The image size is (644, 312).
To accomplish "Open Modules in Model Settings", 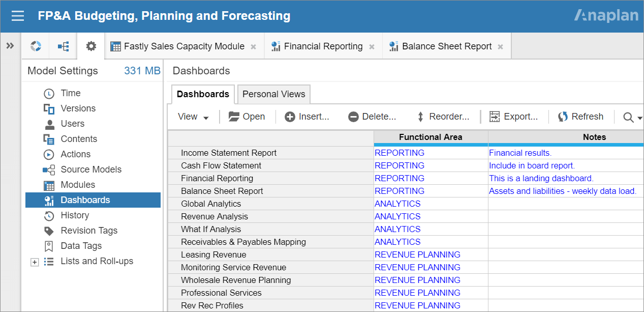I will click(78, 185).
